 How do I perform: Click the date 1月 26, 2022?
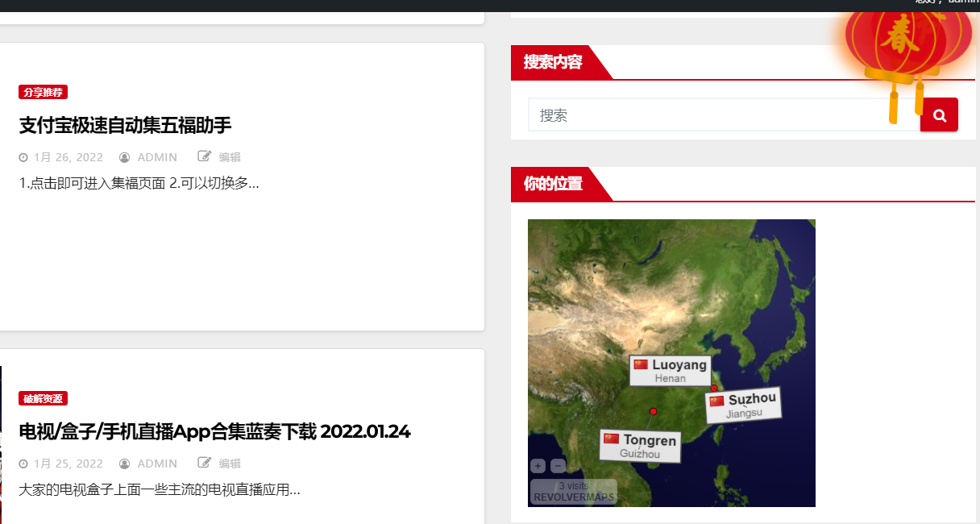pos(69,157)
